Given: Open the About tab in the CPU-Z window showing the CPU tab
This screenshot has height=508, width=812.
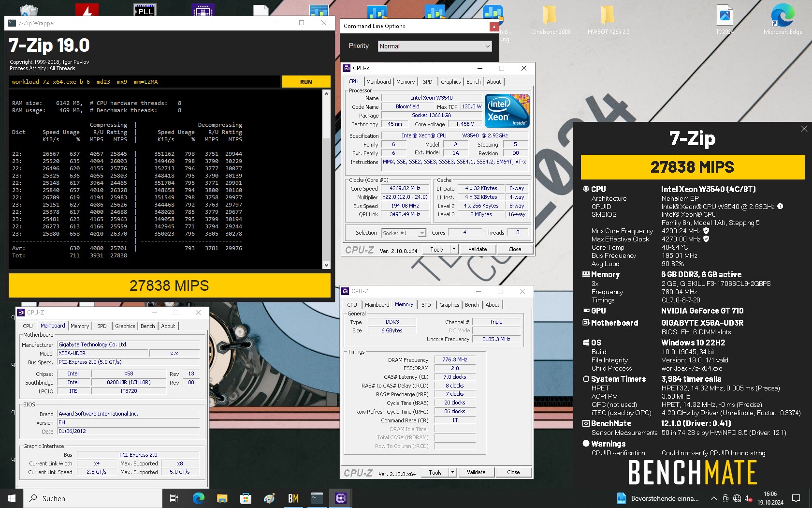Looking at the screenshot, I should point(493,82).
